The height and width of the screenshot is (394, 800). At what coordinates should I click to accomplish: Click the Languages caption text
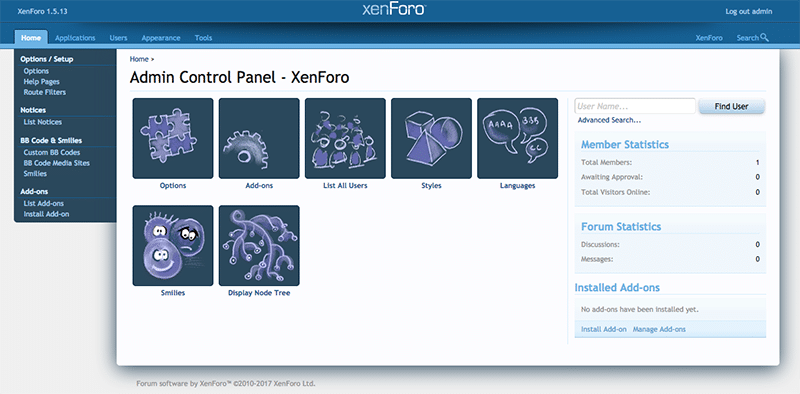coord(517,186)
